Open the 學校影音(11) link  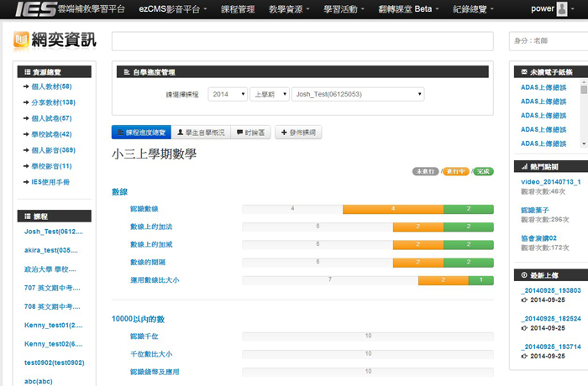[x=51, y=166]
